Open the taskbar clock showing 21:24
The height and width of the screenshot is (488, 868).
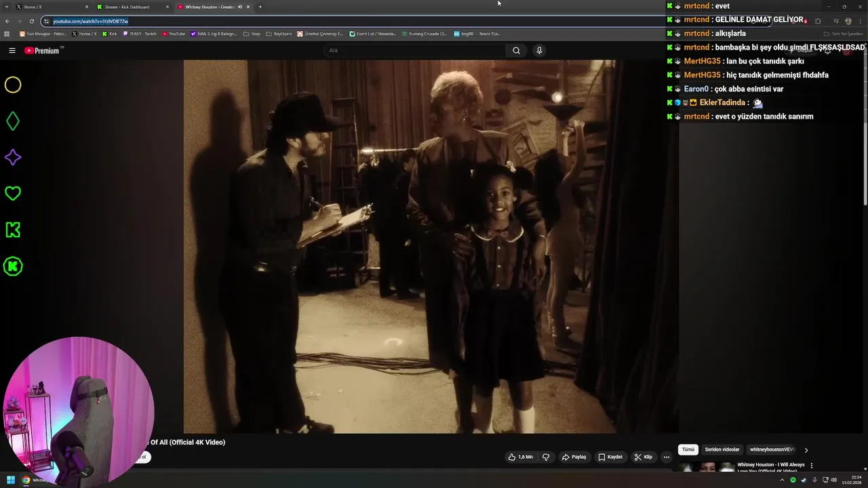coord(851,480)
